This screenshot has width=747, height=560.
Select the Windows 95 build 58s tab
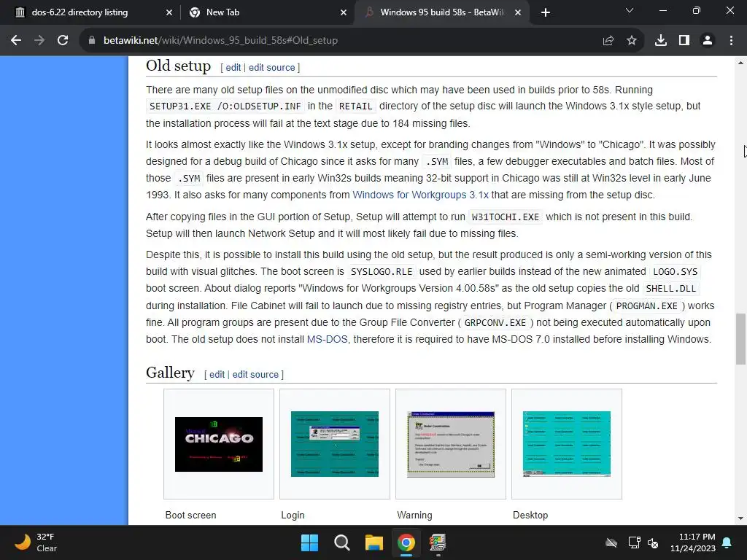[x=441, y=12]
